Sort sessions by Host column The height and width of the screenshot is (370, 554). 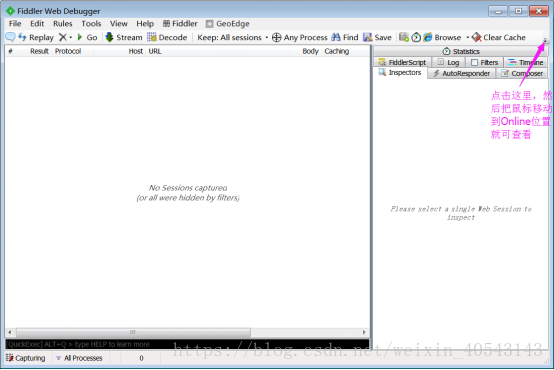point(120,51)
